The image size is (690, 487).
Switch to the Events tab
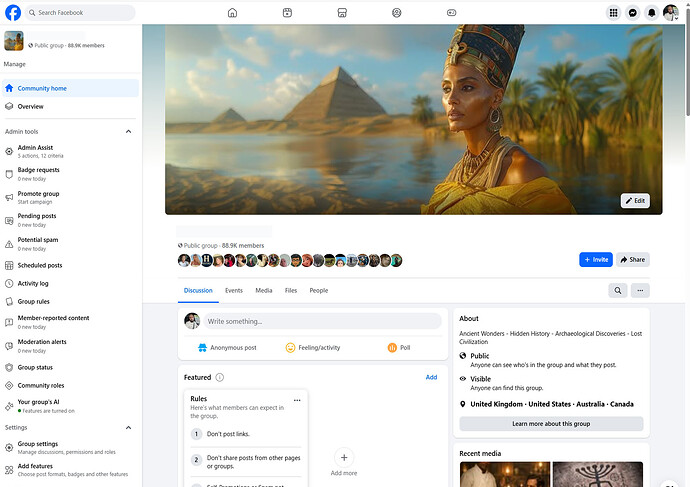pos(234,290)
